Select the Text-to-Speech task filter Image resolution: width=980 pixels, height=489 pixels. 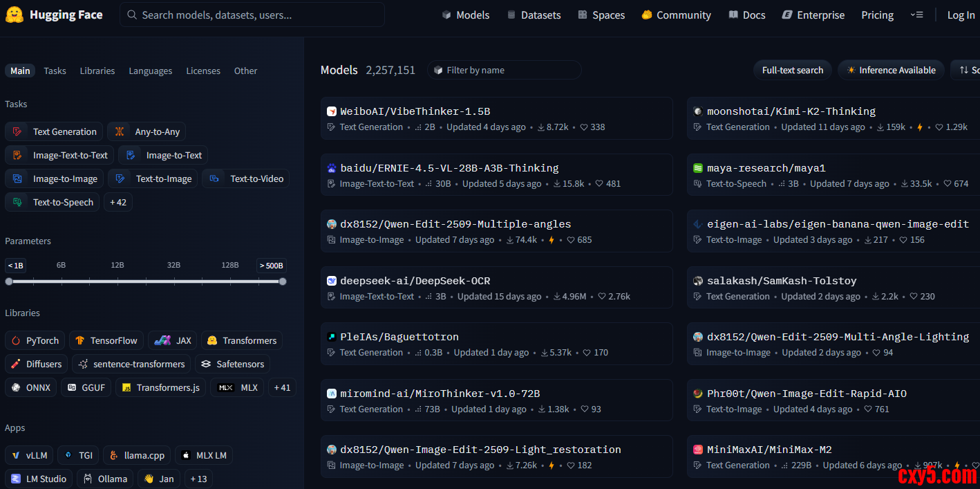tap(54, 202)
